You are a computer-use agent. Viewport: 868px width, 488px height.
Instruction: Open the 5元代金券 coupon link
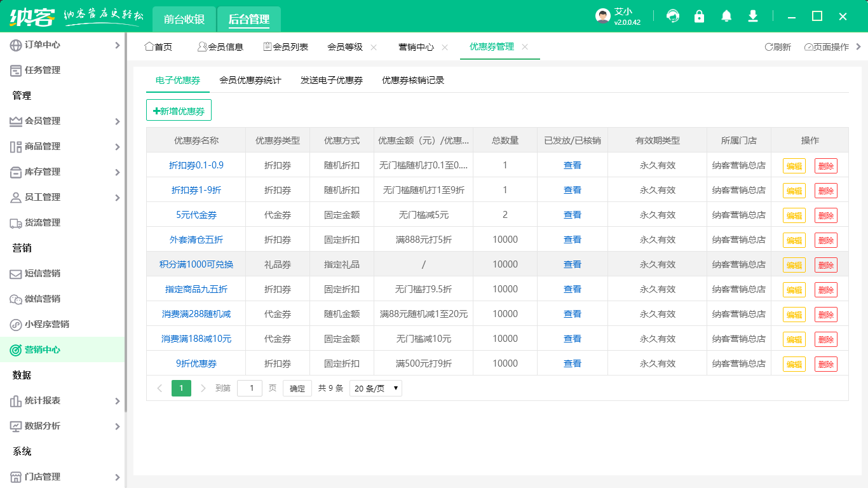[196, 215]
